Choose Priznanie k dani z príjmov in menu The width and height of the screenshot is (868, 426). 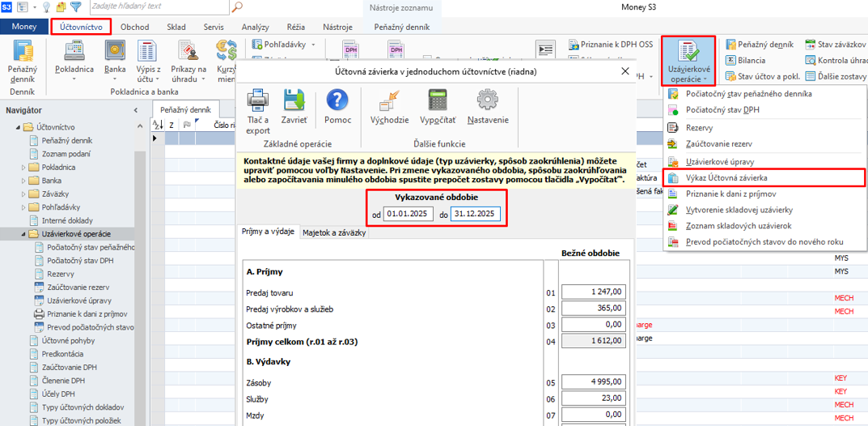730,194
